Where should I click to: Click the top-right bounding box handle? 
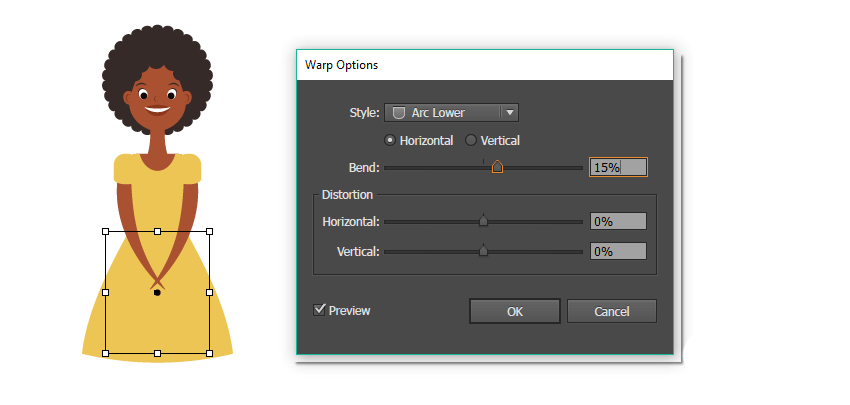tap(209, 231)
